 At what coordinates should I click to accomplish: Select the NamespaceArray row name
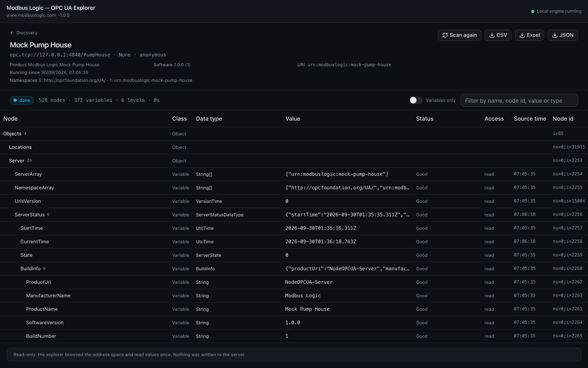click(34, 188)
